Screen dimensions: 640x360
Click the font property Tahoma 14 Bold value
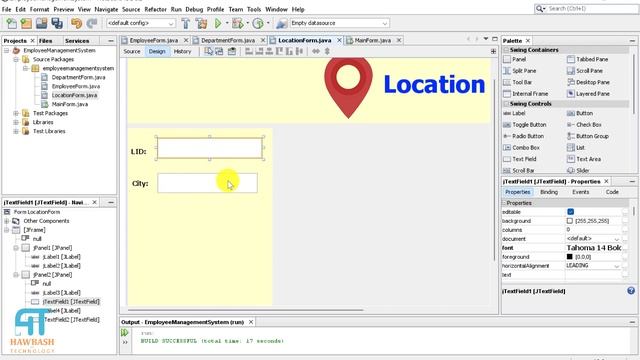(594, 248)
